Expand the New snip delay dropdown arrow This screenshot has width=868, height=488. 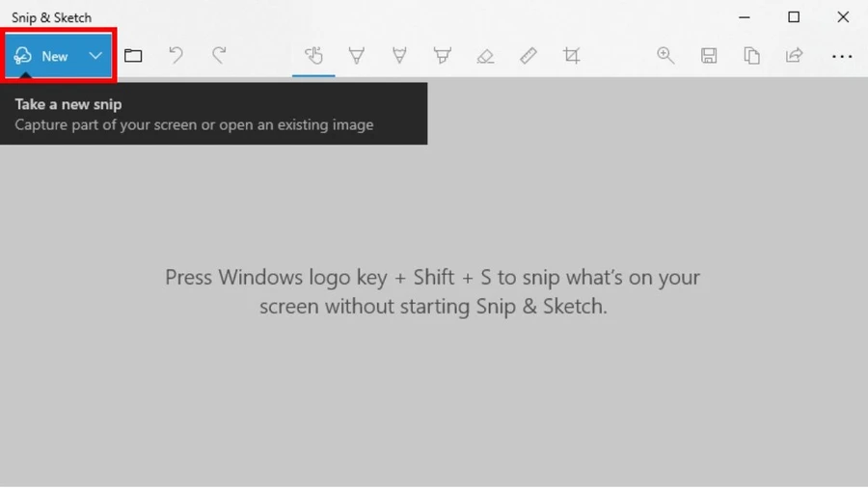coord(95,56)
